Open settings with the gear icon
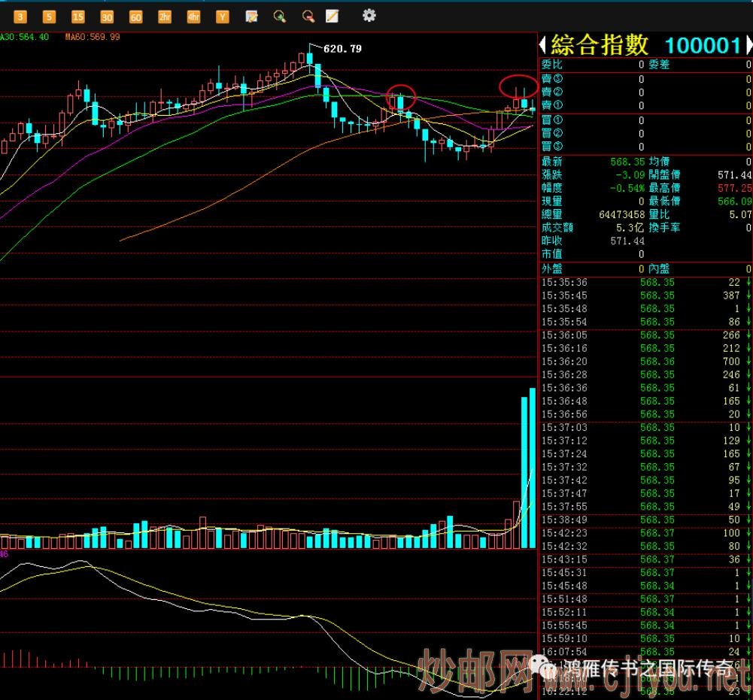This screenshot has width=753, height=700. click(369, 15)
